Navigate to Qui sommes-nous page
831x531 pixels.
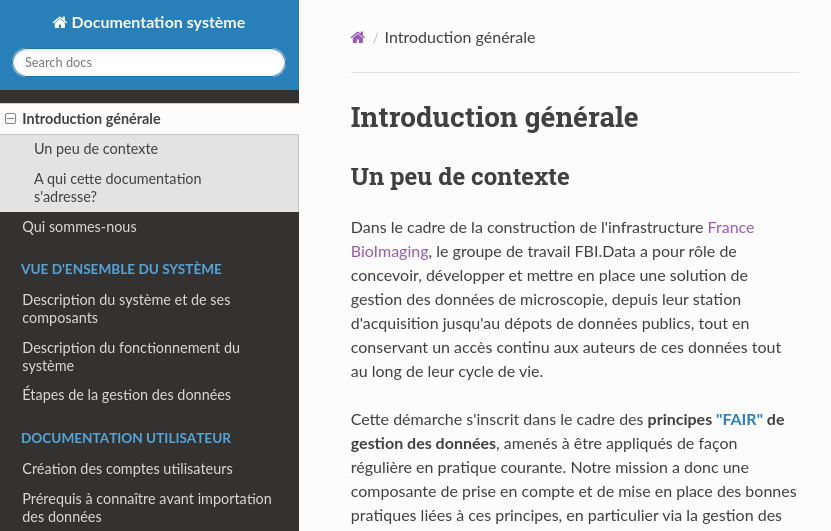tap(79, 227)
